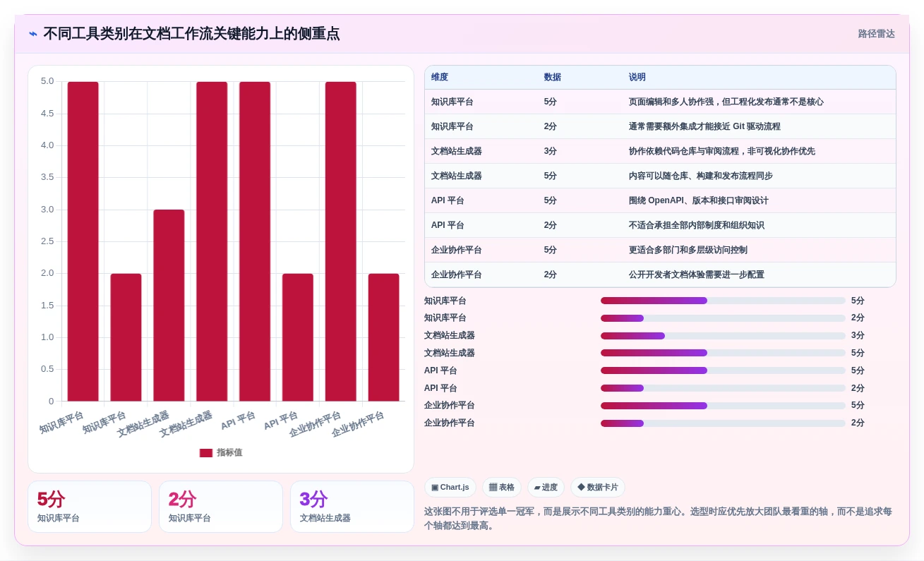
Task: Click the 文档站生成器 5分 progress bar
Action: coord(723,353)
